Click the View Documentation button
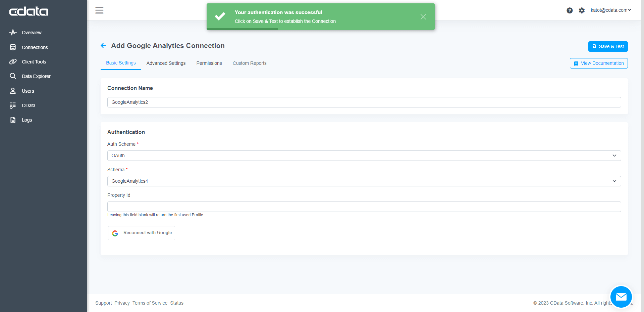Image resolution: width=644 pixels, height=312 pixels. (x=599, y=63)
